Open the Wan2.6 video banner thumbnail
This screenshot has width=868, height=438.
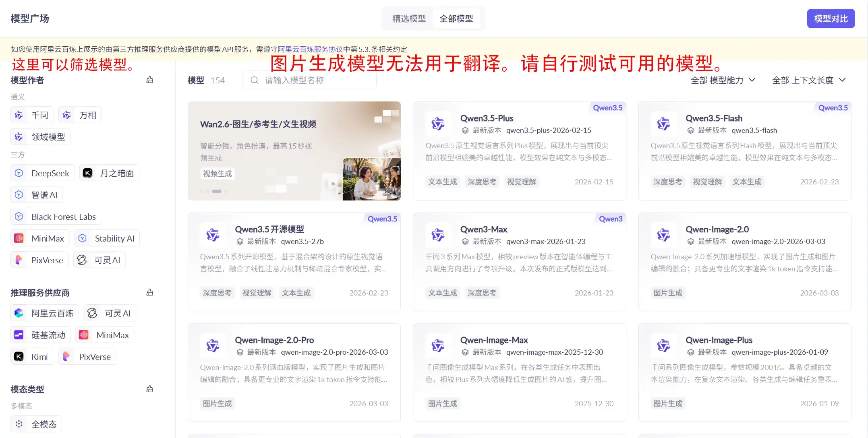371,179
